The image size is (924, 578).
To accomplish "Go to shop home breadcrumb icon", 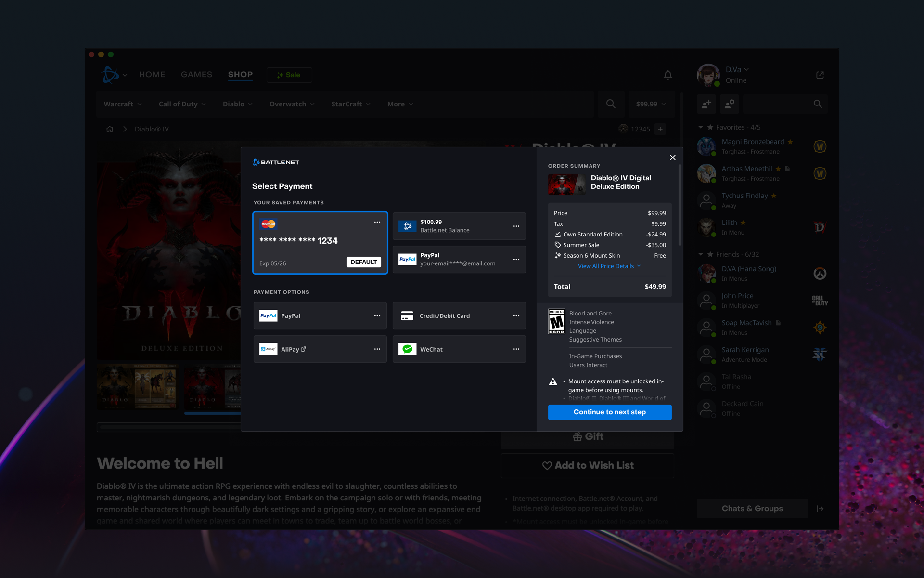I will pos(110,129).
